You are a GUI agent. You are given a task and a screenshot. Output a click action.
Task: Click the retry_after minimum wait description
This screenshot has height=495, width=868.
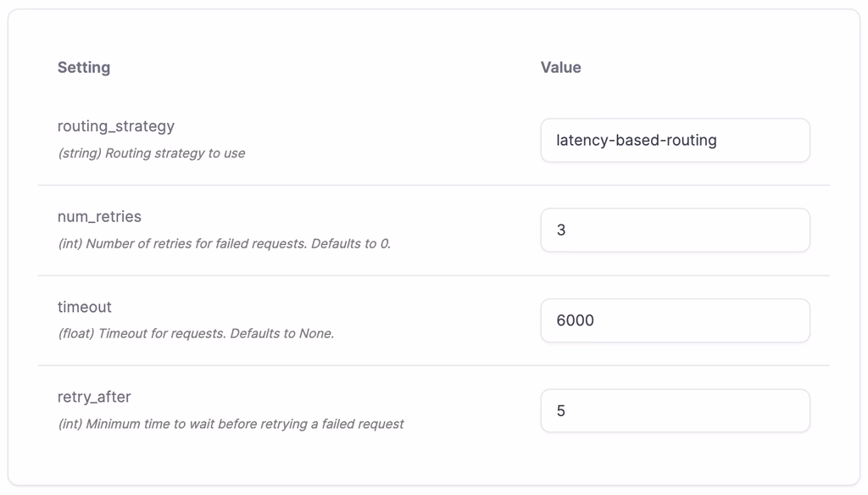coord(230,424)
